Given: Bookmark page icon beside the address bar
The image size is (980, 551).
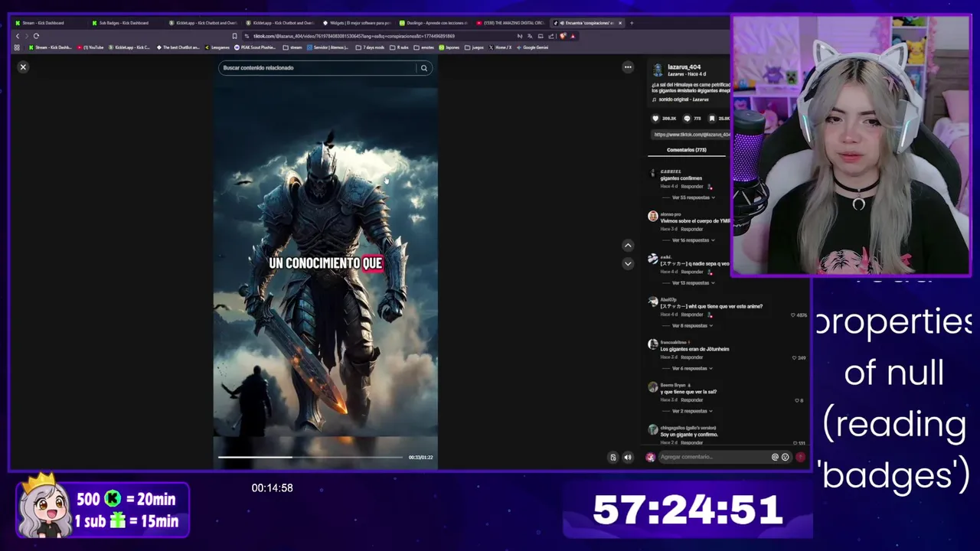Looking at the screenshot, I should point(234,36).
